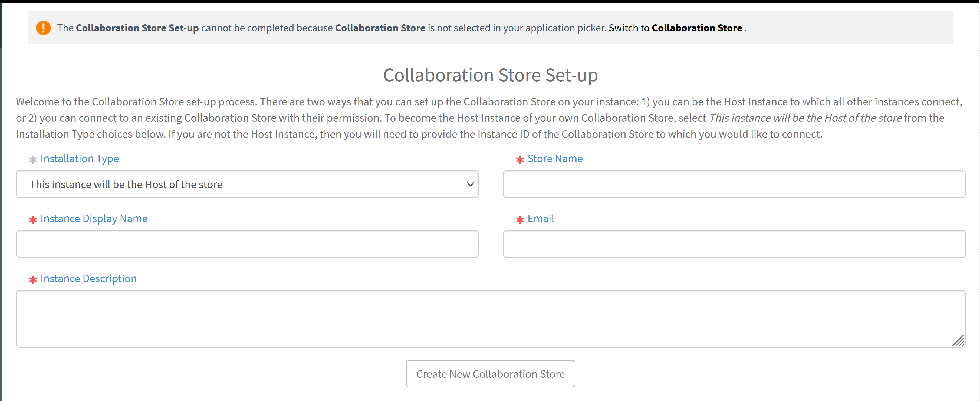Click the Installation Type label

coord(80,159)
